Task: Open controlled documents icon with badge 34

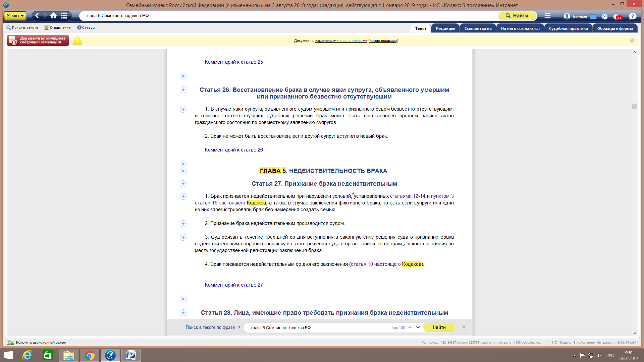Action: click(618, 16)
